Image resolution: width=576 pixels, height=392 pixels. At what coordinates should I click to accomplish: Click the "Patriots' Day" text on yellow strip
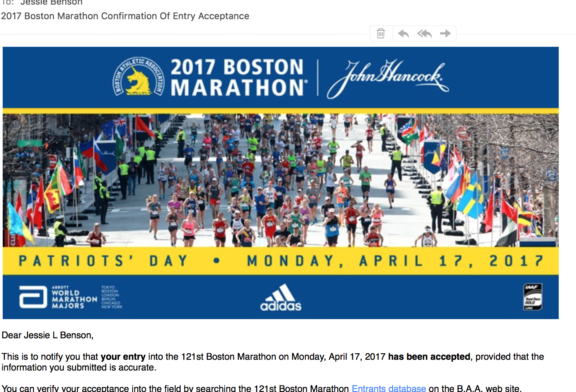tap(103, 261)
